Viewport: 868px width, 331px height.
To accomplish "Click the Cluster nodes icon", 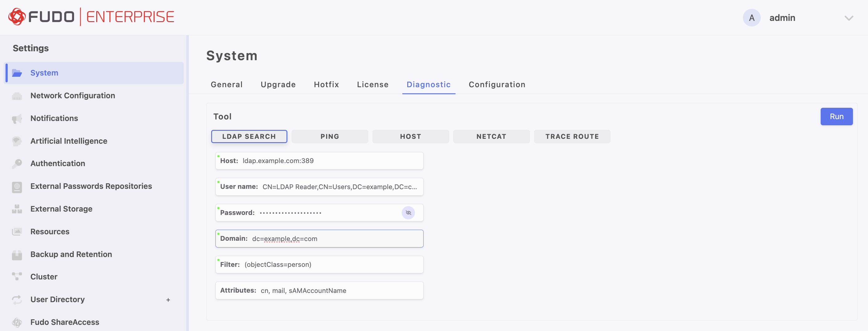I will pyautogui.click(x=17, y=277).
